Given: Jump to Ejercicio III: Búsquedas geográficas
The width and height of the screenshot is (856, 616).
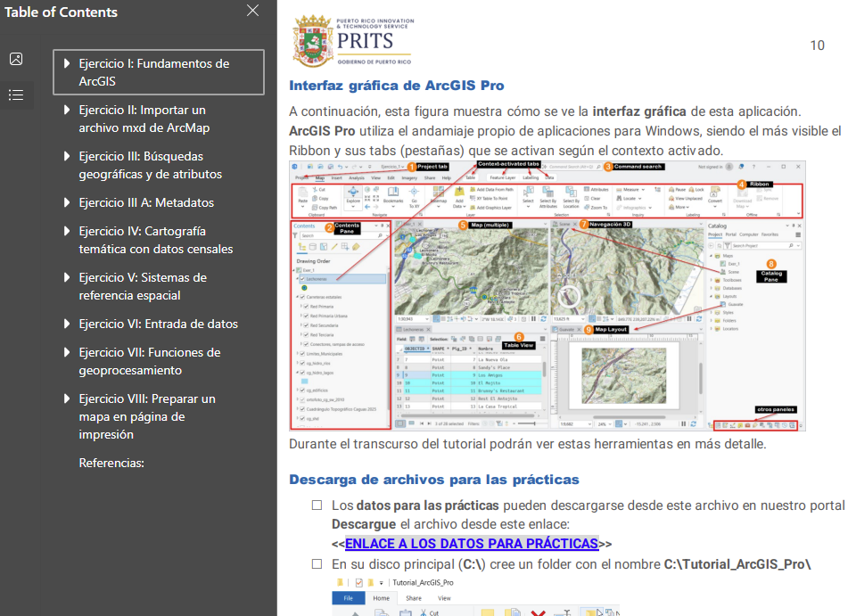Looking at the screenshot, I should tap(150, 165).
